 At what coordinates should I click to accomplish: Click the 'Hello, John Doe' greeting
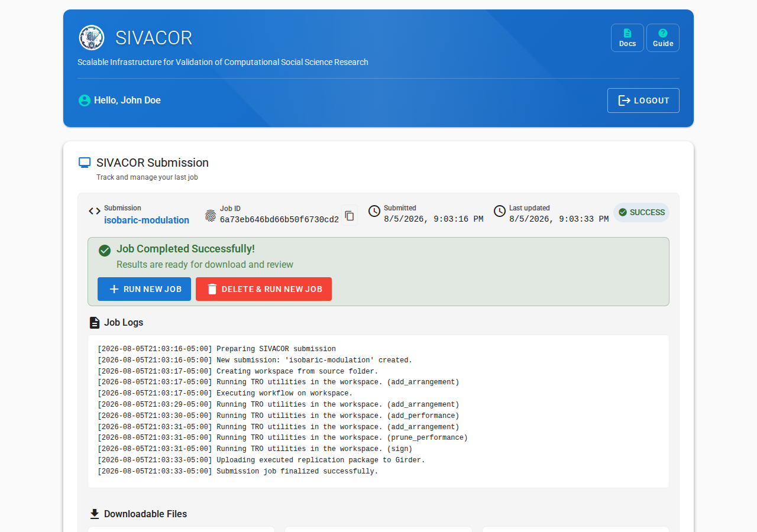pos(127,100)
